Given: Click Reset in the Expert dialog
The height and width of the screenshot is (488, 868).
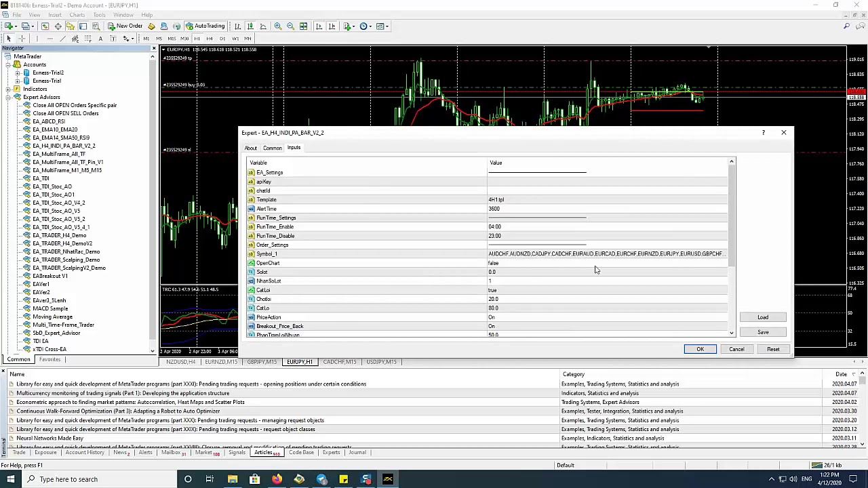Looking at the screenshot, I should pos(773,349).
